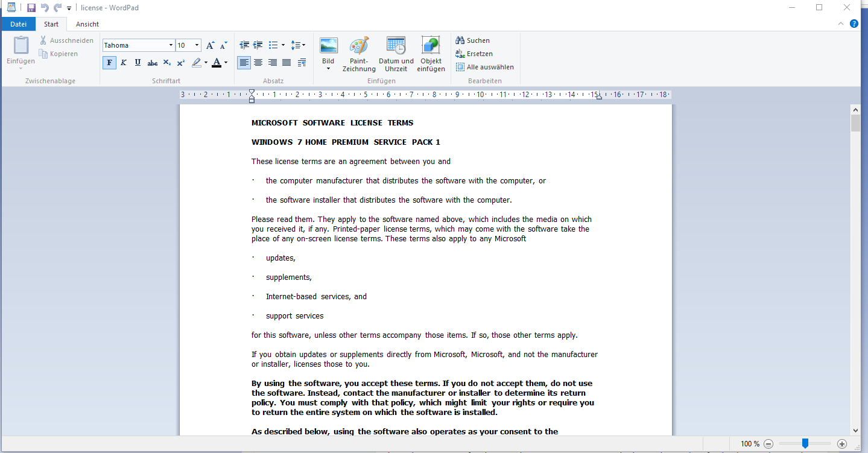Click Kopieren to copy selection
Screen dimensions: 868x453
pyautogui.click(x=59, y=54)
